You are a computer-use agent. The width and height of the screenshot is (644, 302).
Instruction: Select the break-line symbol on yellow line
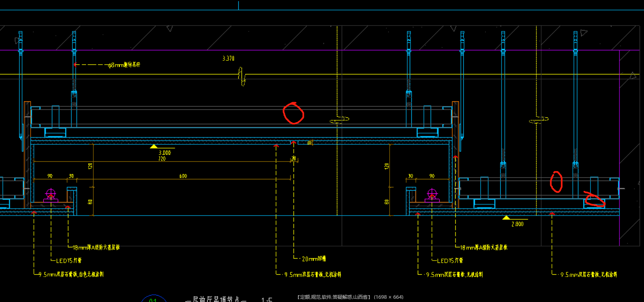pyautogui.click(x=242, y=76)
